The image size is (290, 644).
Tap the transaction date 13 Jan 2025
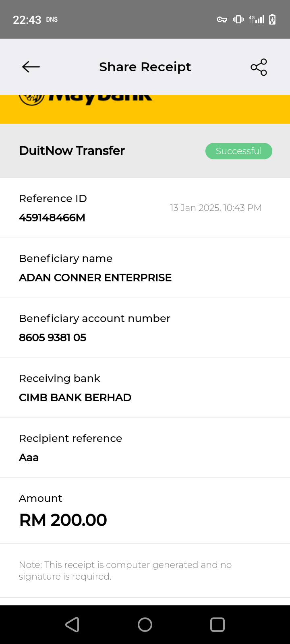(x=215, y=208)
